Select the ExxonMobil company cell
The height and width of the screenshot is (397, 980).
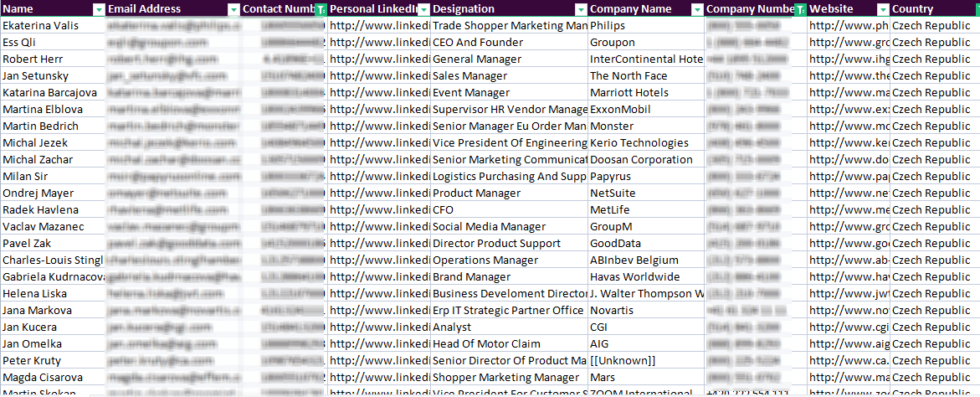(646, 110)
